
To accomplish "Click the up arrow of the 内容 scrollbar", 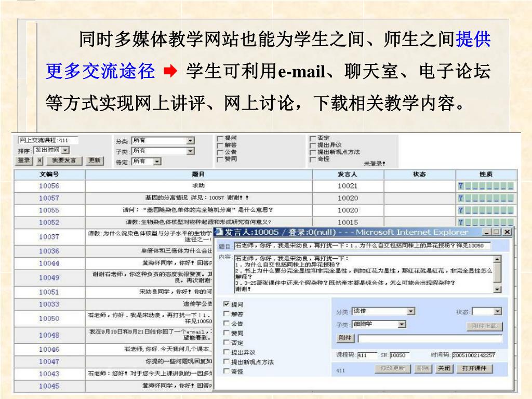I will pyautogui.click(x=497, y=259).
